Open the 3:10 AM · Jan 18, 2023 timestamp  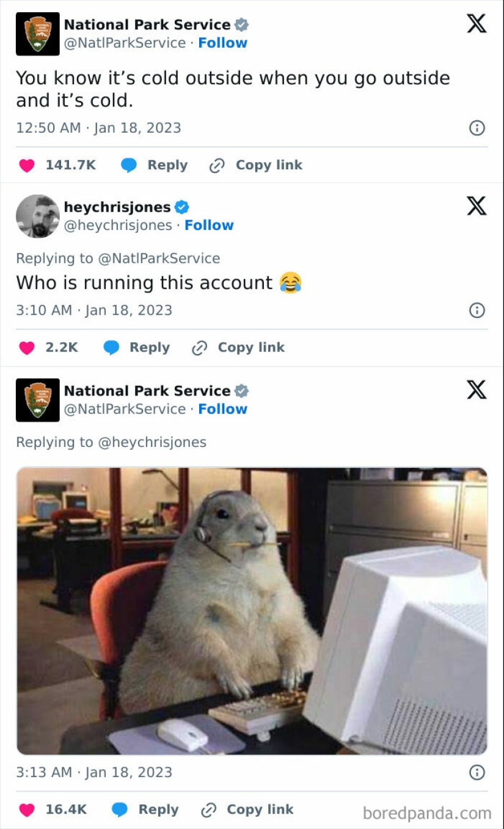point(94,311)
